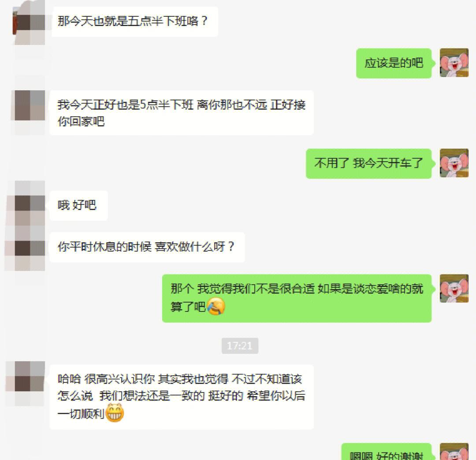
Task: Click the blurred avatar next to 哈哈 很高兴认识你
Action: click(x=30, y=376)
